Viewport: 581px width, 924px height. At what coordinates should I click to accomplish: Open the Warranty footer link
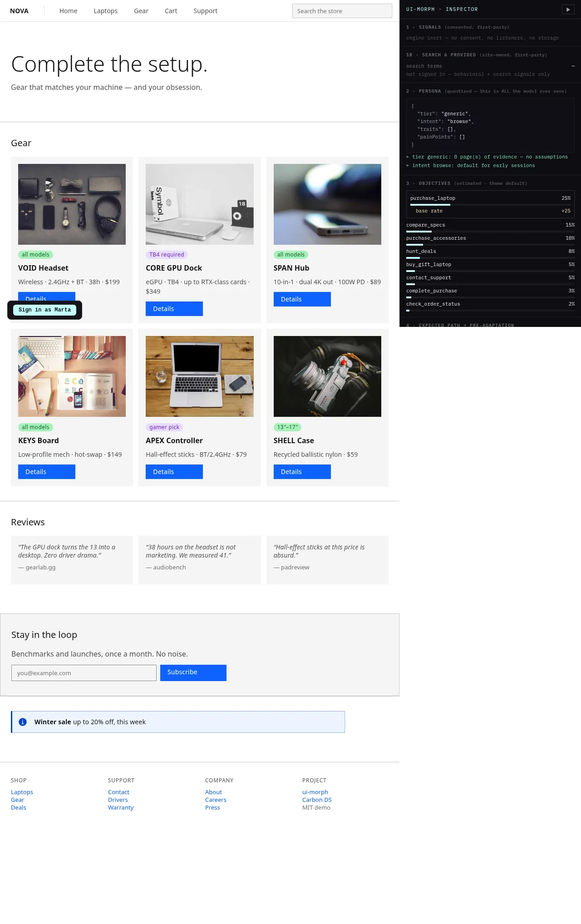tap(121, 807)
